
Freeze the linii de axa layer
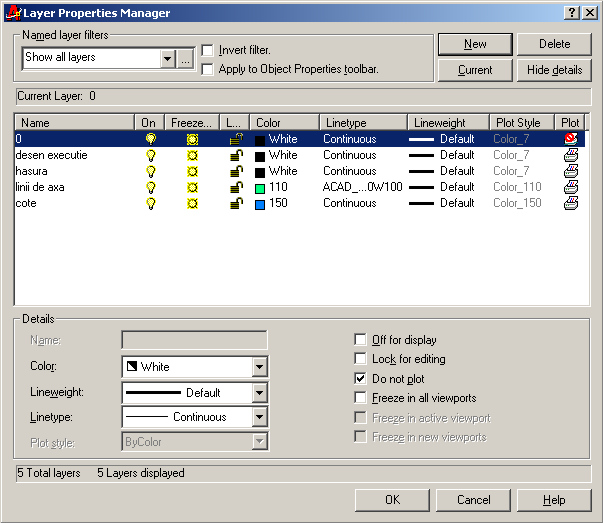[x=192, y=187]
